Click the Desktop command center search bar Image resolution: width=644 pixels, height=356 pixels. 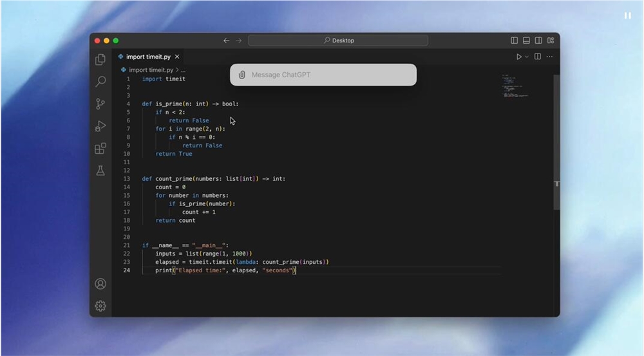point(338,41)
